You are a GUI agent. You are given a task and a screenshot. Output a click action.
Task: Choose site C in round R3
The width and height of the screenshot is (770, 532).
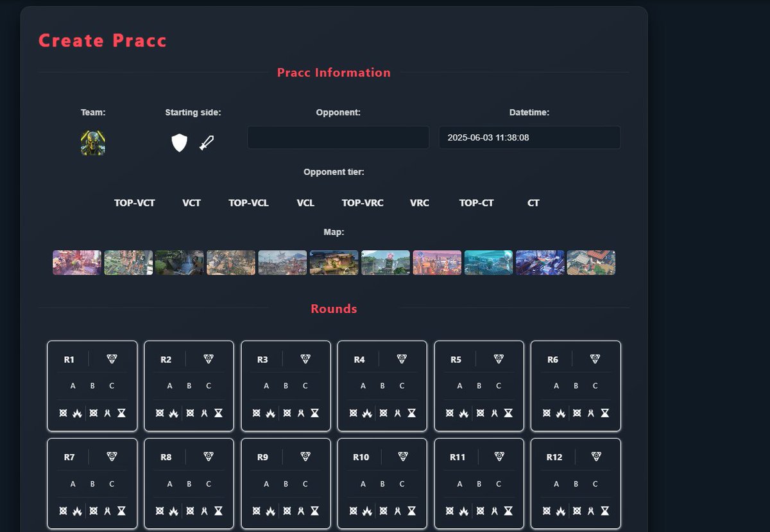point(305,386)
